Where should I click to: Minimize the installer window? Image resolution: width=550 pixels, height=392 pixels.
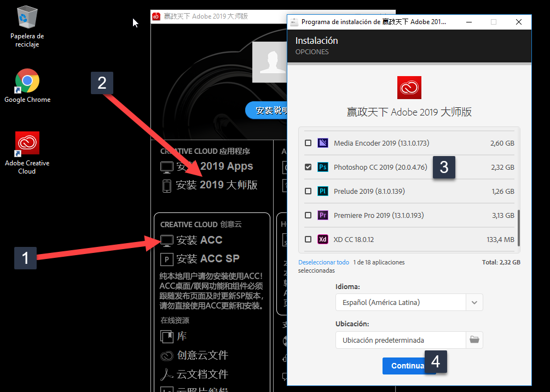click(469, 22)
